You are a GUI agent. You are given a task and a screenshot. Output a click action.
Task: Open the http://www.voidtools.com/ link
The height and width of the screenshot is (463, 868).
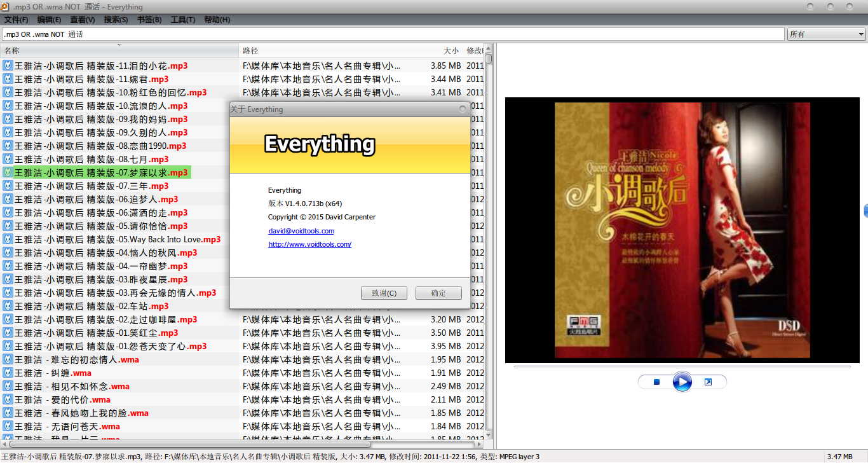(310, 244)
